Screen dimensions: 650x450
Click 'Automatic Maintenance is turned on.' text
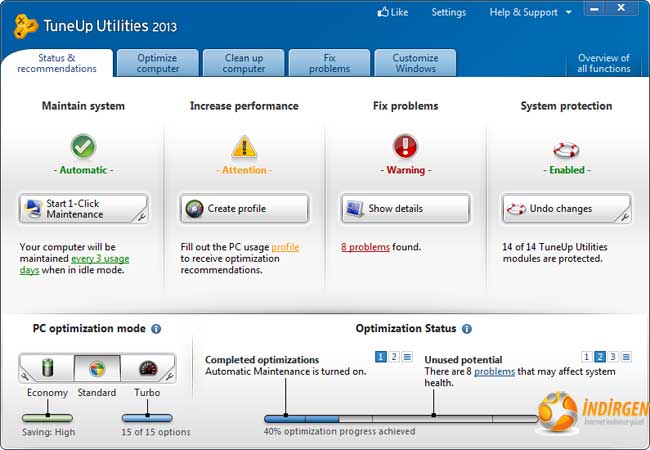point(286,371)
